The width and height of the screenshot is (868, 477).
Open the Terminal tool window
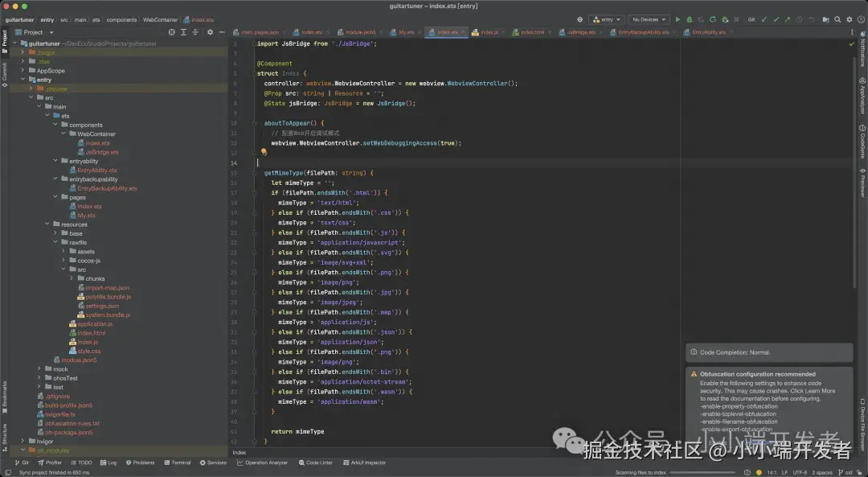click(x=177, y=463)
